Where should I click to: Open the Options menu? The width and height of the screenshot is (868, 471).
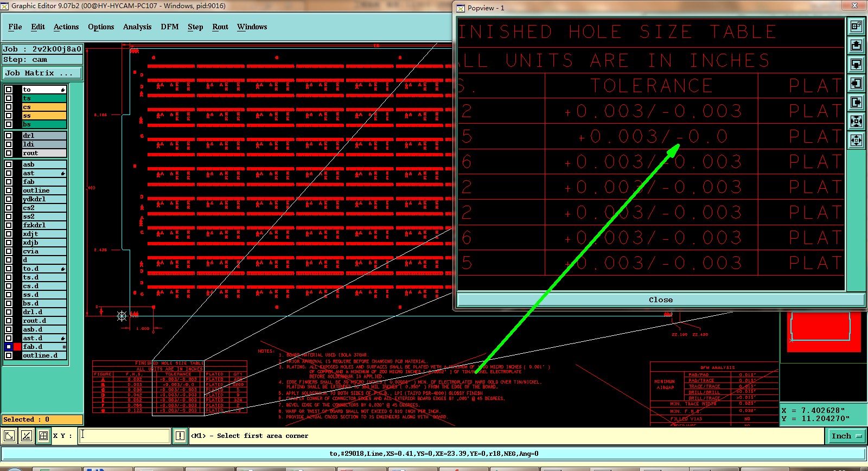click(101, 27)
